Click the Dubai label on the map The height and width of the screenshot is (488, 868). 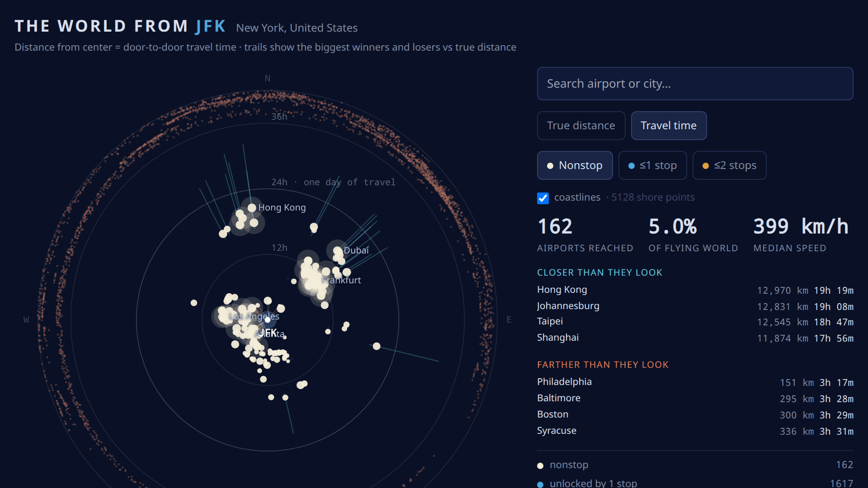[x=356, y=250]
